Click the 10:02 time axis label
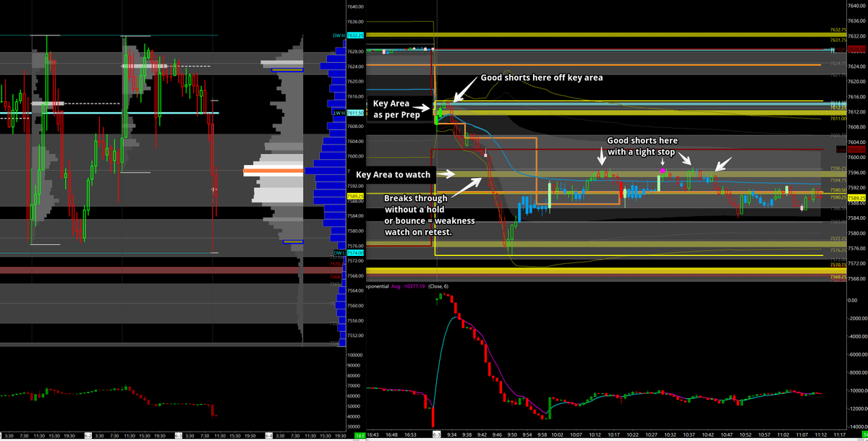 (558, 436)
